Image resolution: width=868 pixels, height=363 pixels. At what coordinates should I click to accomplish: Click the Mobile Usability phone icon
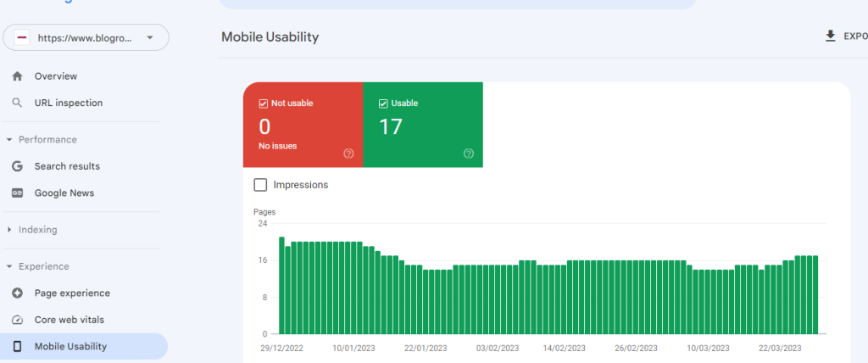[x=17, y=346]
